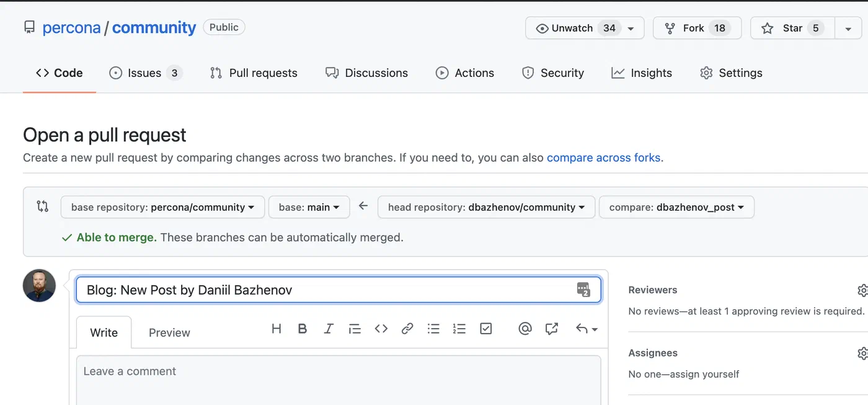Open the Star lists dropdown arrow

click(848, 28)
